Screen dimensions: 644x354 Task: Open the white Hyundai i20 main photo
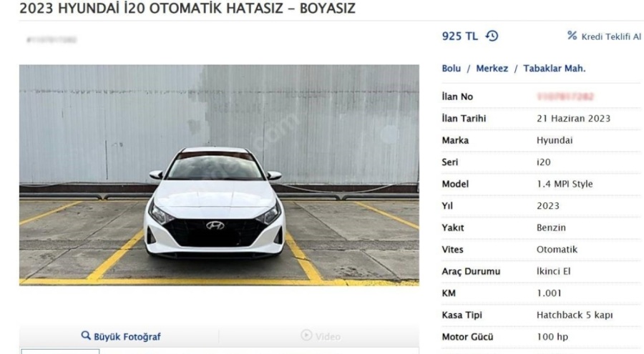click(219, 175)
